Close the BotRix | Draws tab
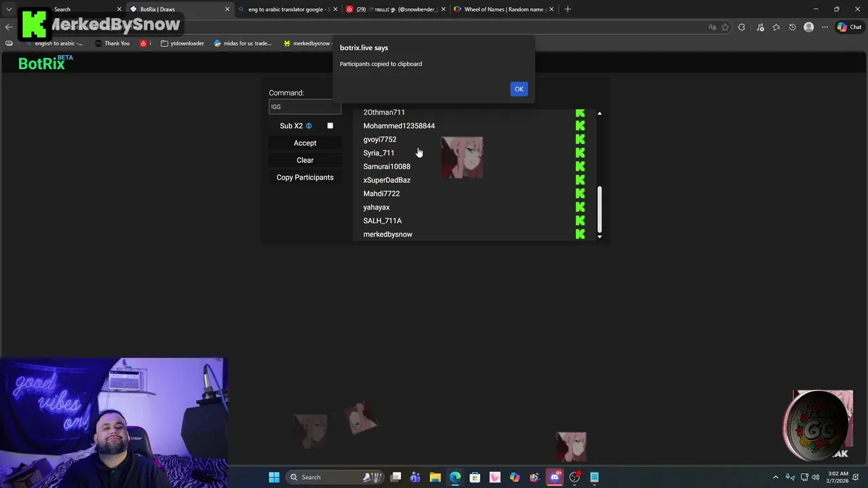 [x=227, y=9]
